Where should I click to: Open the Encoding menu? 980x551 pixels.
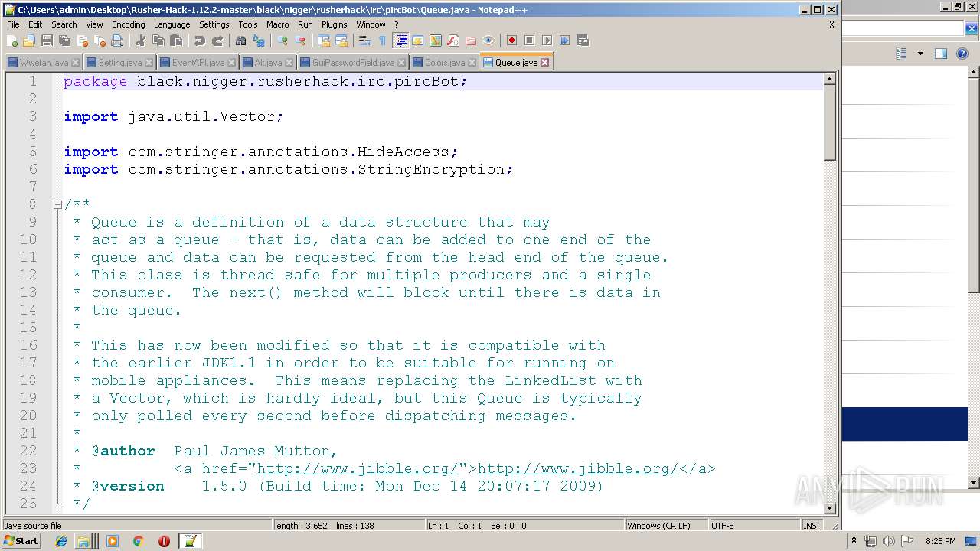tap(128, 24)
